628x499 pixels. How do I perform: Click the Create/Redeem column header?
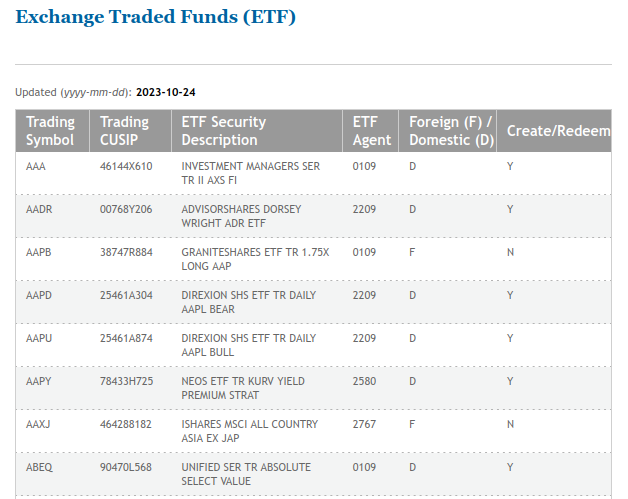(557, 131)
